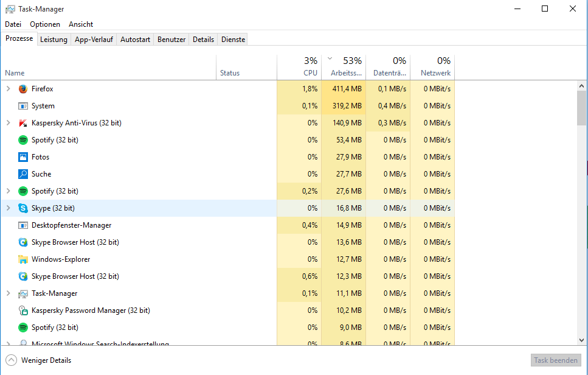Click the sort arrow above 53% memory
The height and width of the screenshot is (375, 588).
point(330,58)
